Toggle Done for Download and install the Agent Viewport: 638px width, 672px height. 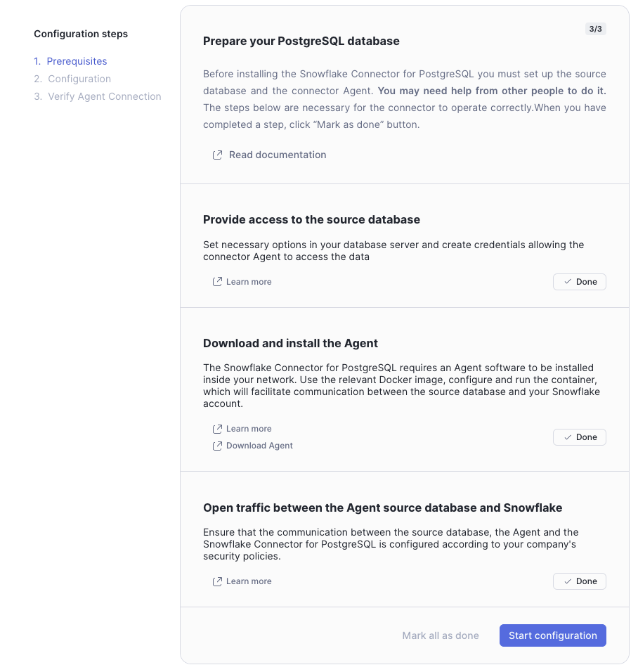pyautogui.click(x=579, y=437)
